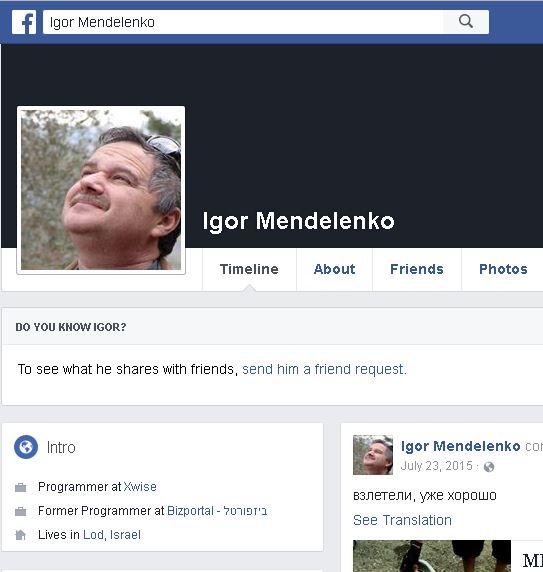
Task: Open the large profile picture
Action: [x=101, y=190]
